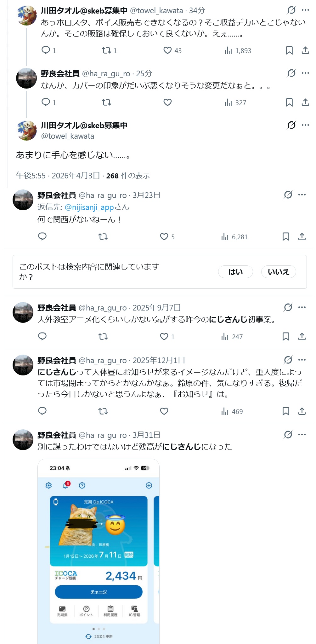Like the post with 43 likes

pyautogui.click(x=167, y=50)
